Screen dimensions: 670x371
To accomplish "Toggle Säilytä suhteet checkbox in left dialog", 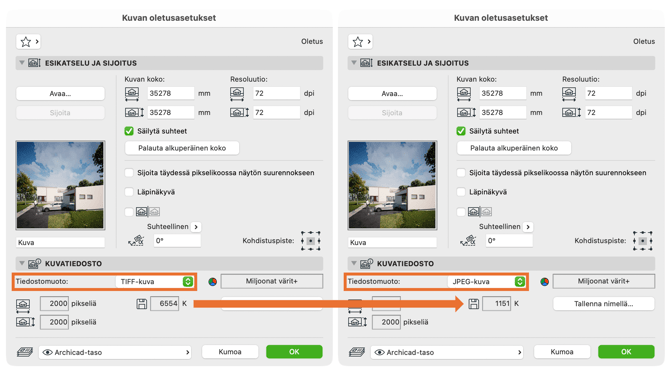I will 129,131.
